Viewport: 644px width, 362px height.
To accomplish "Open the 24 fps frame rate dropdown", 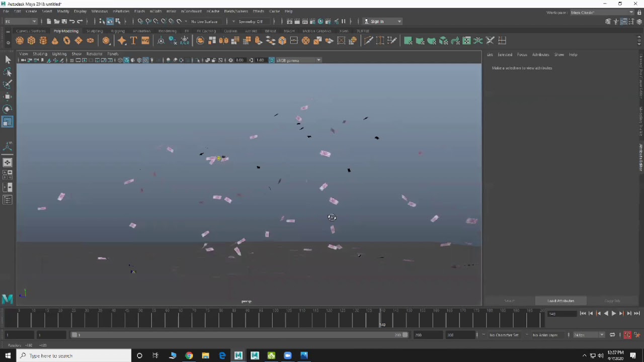I will (x=589, y=335).
